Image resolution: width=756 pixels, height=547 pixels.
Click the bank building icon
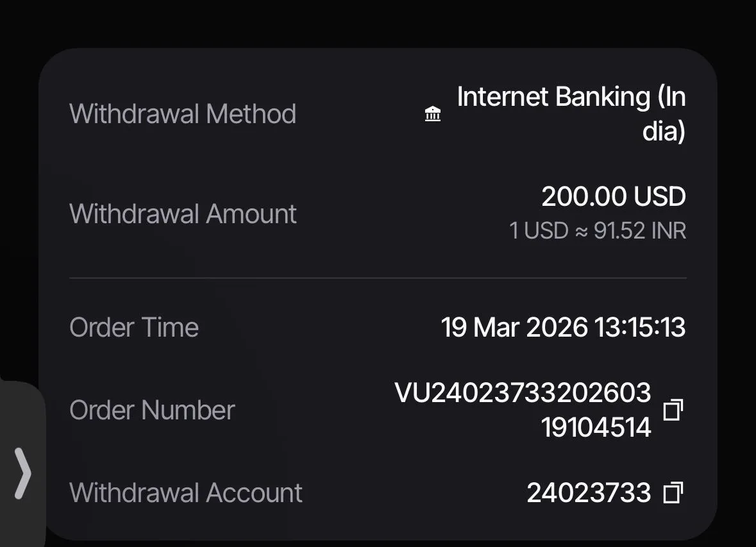pos(432,114)
